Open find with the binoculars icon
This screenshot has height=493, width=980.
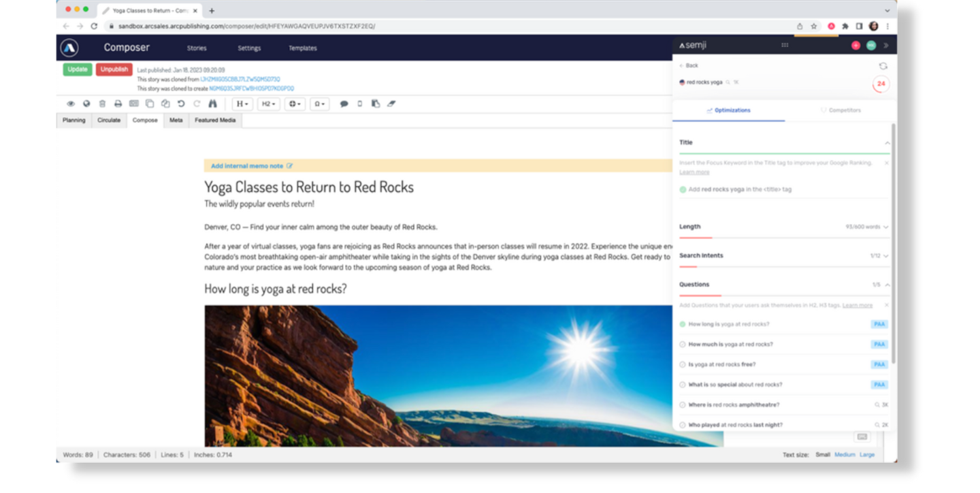coord(212,104)
